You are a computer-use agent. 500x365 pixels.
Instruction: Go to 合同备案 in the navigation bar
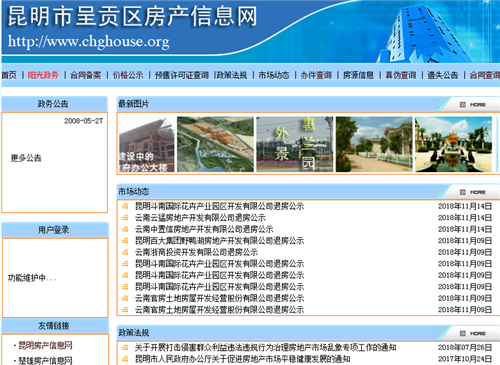pyautogui.click(x=86, y=75)
